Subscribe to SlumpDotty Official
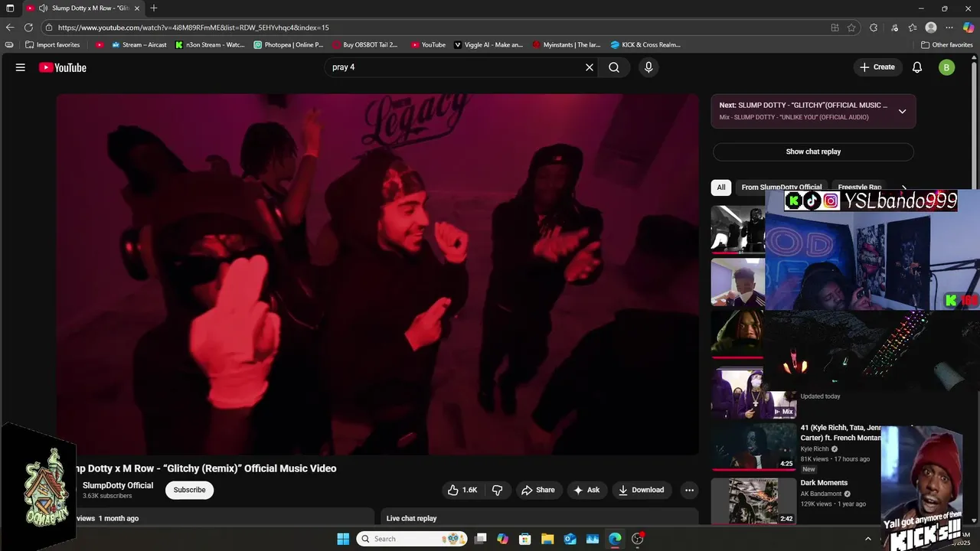Viewport: 980px width, 551px height. [189, 490]
